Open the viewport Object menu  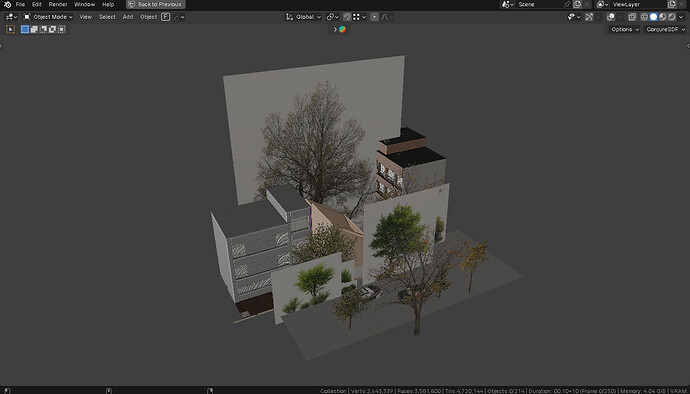(x=148, y=17)
